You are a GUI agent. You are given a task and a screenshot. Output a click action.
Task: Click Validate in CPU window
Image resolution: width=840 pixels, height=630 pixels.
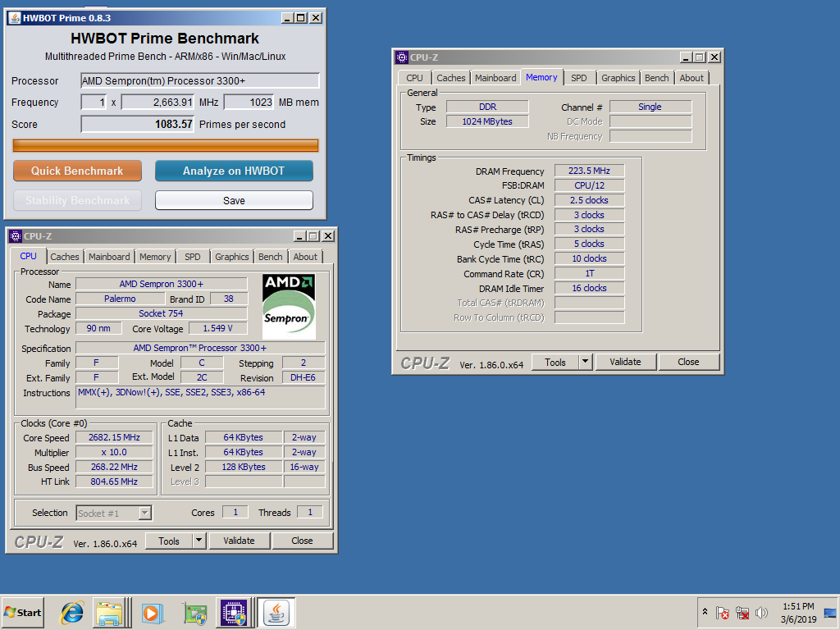click(x=239, y=541)
